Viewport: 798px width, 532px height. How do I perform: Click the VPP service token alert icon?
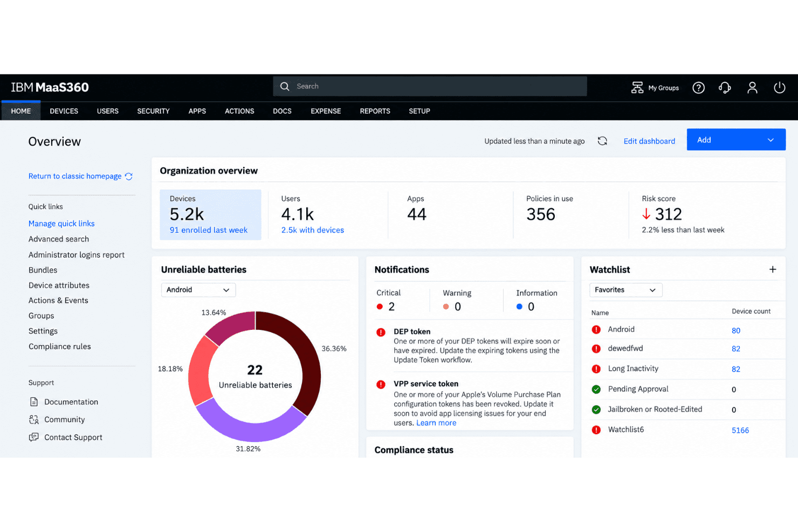point(381,384)
